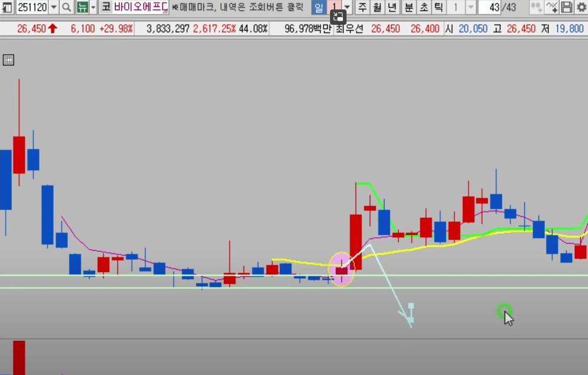588x375 pixels.
Task: Click the pink-circled candle marker
Action: point(341,270)
